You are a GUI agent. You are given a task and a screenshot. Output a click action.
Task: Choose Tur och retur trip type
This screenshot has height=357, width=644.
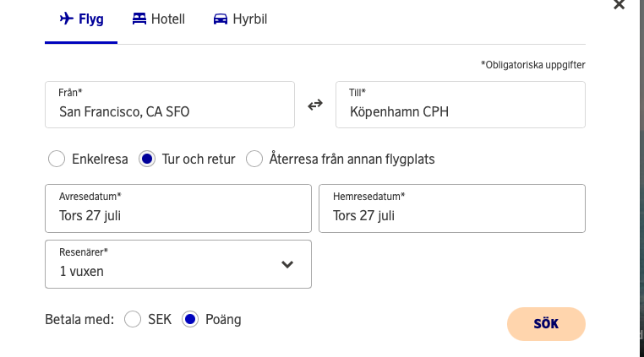(148, 159)
